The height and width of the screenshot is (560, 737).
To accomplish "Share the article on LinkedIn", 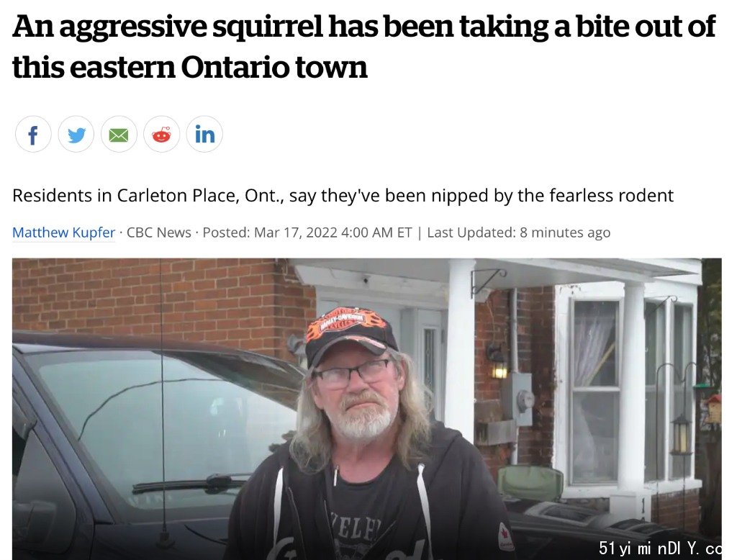I will point(204,135).
